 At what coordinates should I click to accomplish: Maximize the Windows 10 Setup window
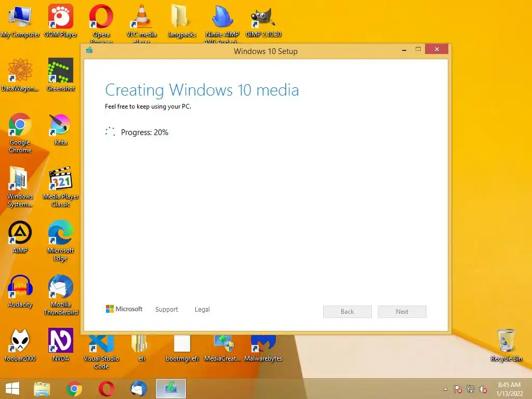(x=418, y=49)
